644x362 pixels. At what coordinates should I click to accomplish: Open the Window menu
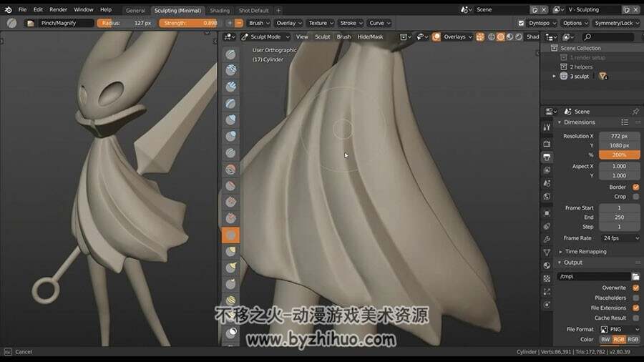(84, 9)
